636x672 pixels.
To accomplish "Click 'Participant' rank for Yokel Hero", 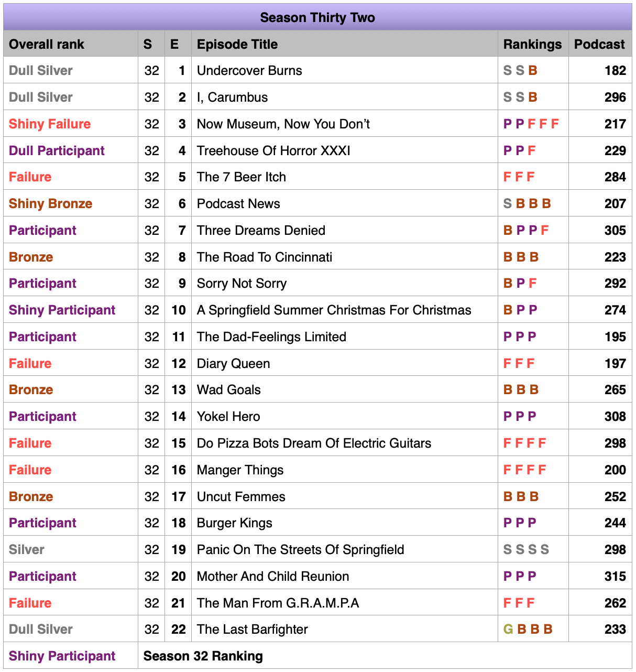I will tap(42, 416).
